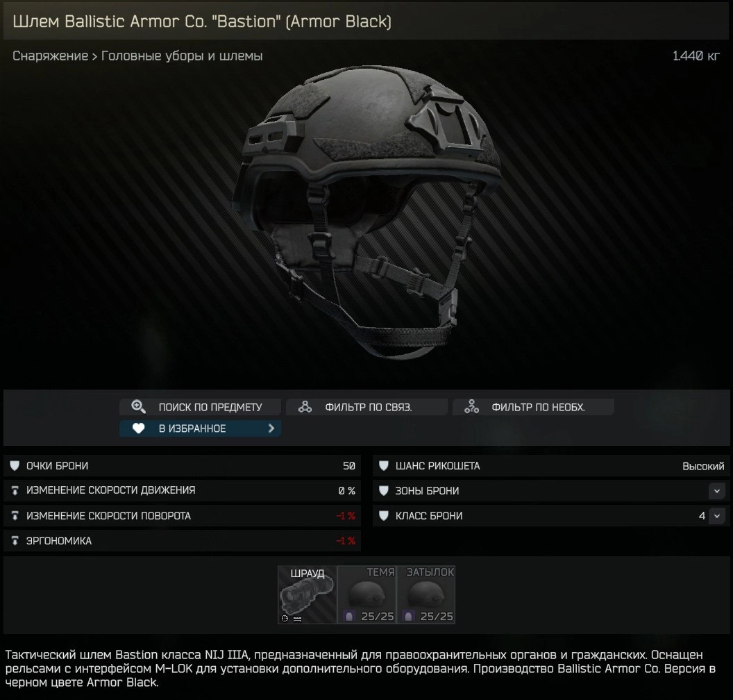Viewport: 733px width, 700px height.
Task: Select the Шрауд mount slot
Action: click(307, 594)
